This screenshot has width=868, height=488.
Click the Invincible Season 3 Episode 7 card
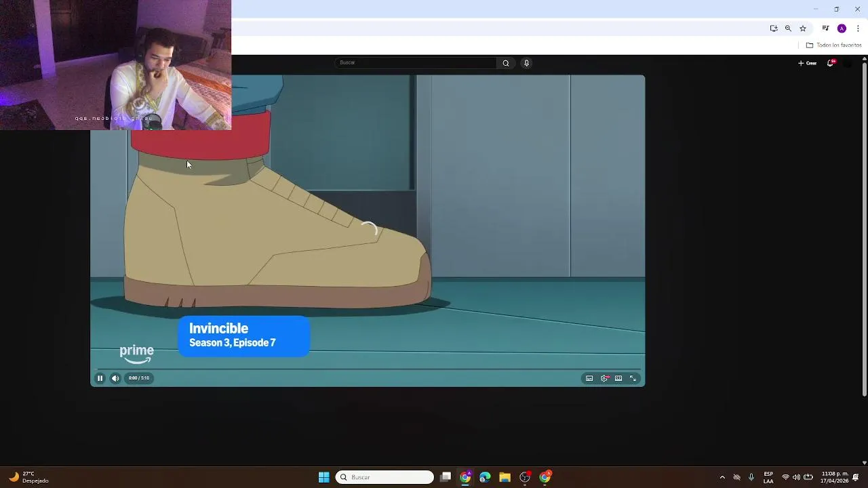[244, 335]
